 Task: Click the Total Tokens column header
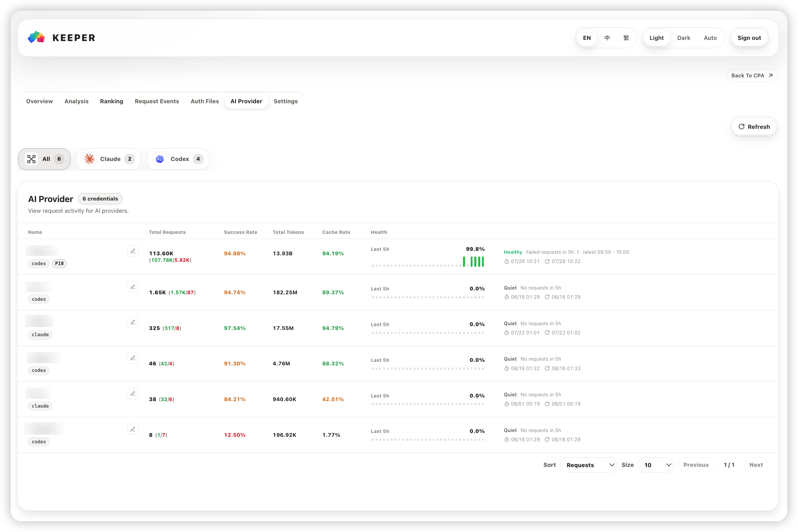click(x=288, y=232)
